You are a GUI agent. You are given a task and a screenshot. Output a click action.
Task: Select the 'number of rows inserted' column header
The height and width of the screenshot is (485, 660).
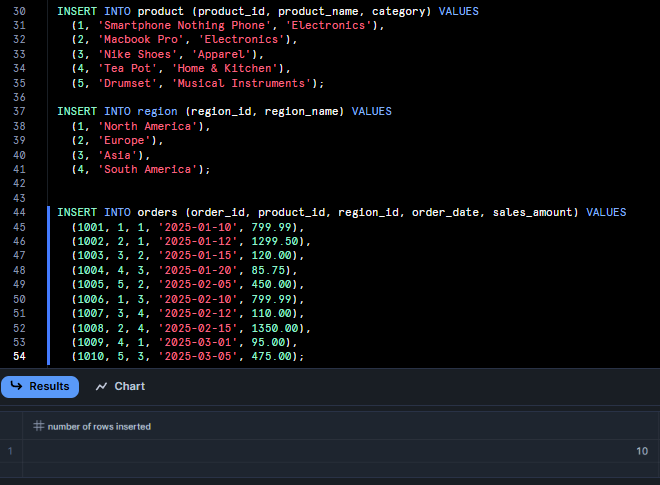point(98,426)
